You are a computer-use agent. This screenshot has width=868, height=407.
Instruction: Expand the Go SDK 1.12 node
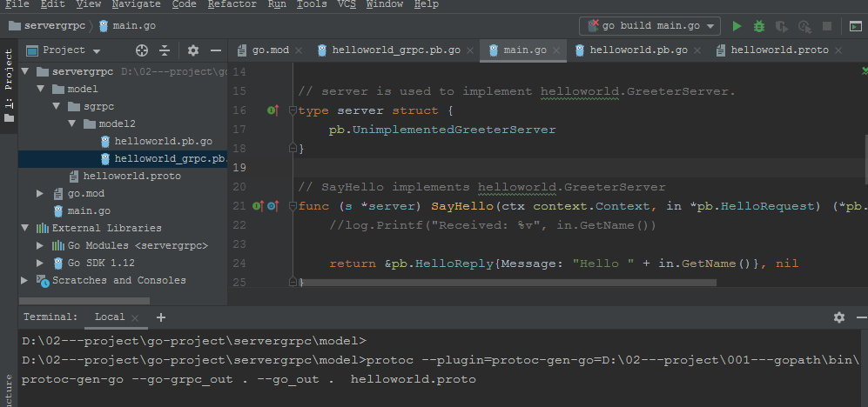[40, 263]
